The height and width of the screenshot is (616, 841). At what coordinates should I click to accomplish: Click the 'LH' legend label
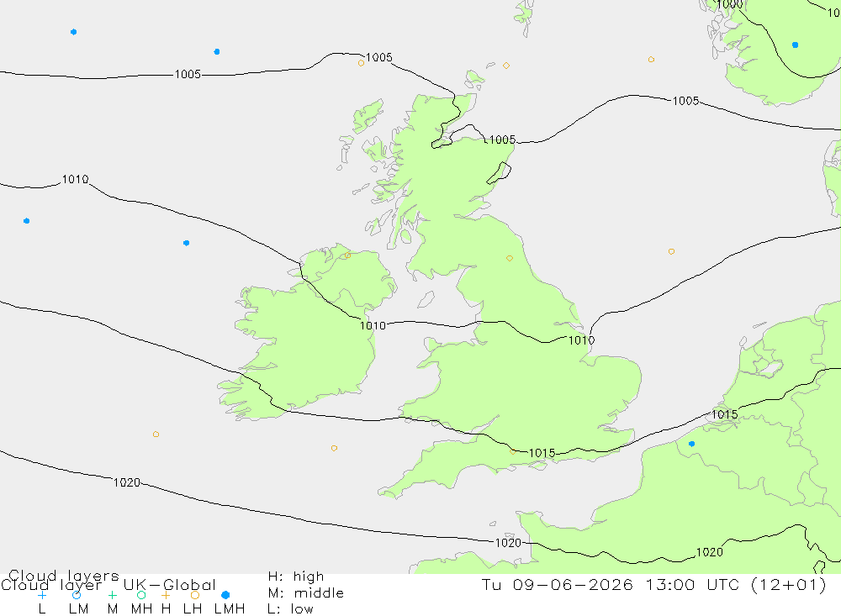click(x=192, y=609)
